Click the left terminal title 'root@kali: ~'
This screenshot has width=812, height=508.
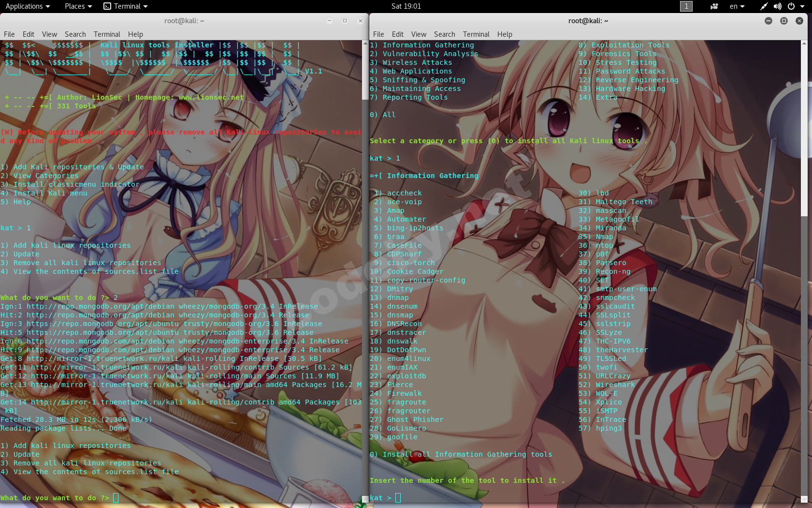click(184, 21)
